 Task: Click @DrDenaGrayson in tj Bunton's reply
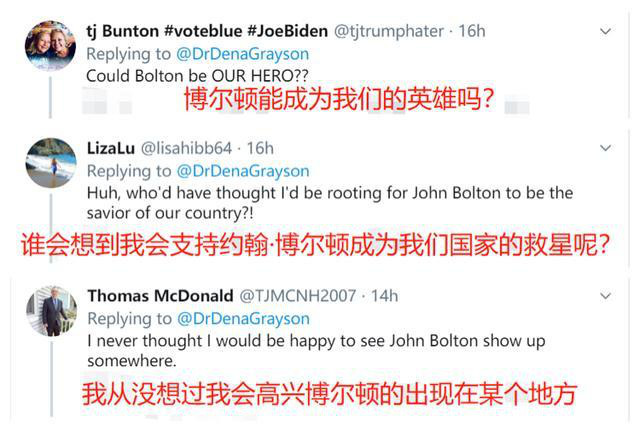pyautogui.click(x=243, y=53)
